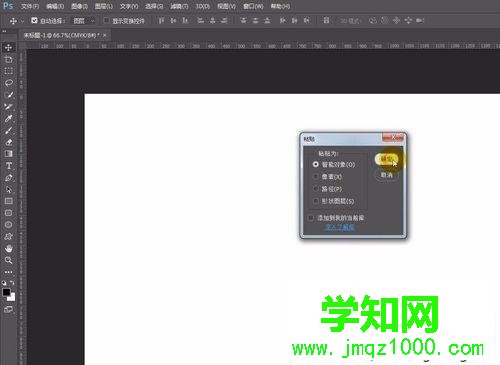This screenshot has height=365, width=500.
Task: Select the Path Selection arrow tool
Action: pos(8,189)
